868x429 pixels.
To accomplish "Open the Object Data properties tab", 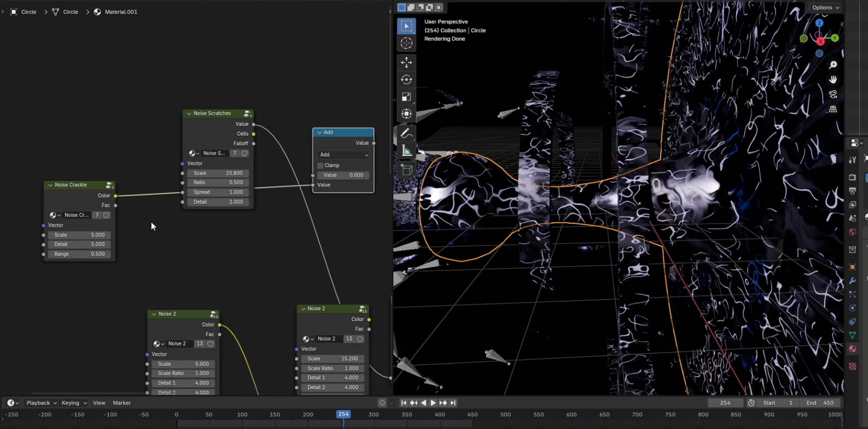I will coord(852,335).
